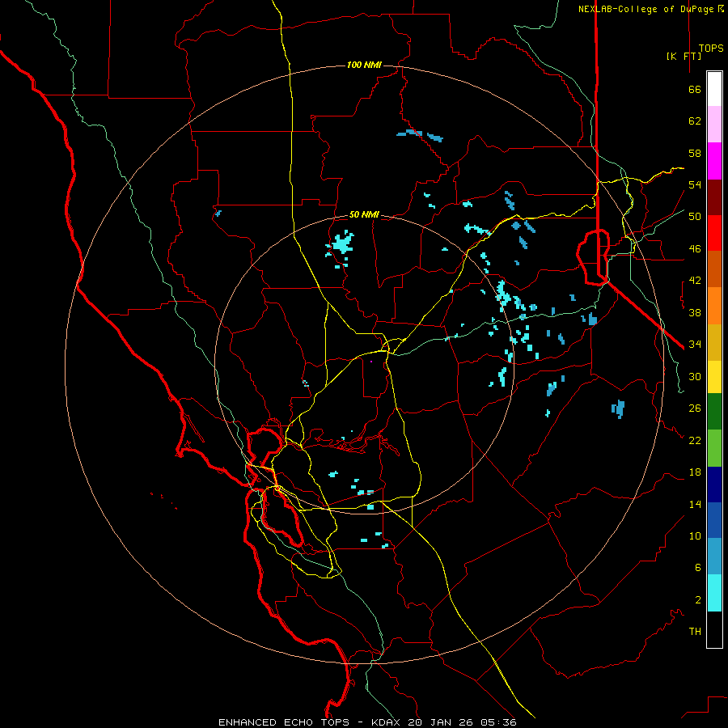This screenshot has width=728, height=728.
Task: Click the bright red legend swatch
Action: tap(714, 233)
